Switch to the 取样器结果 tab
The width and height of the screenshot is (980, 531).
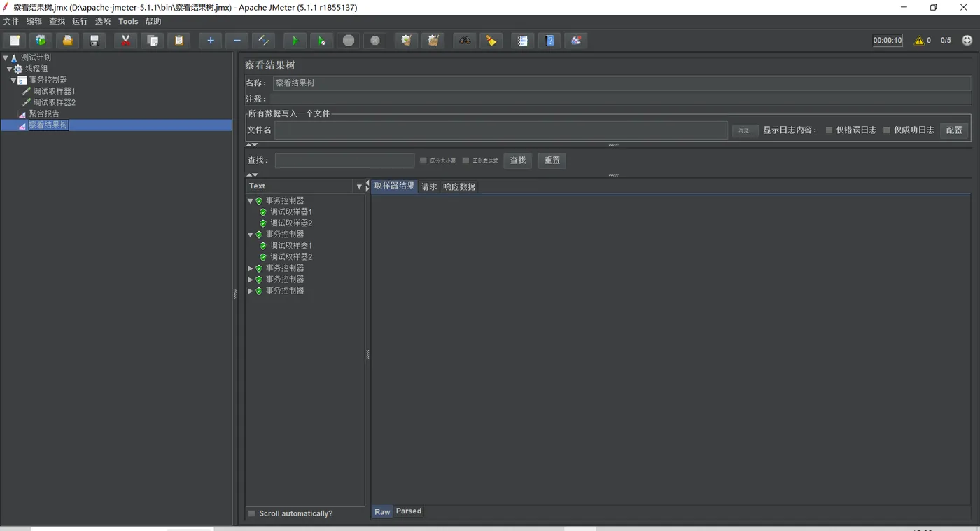pyautogui.click(x=395, y=186)
